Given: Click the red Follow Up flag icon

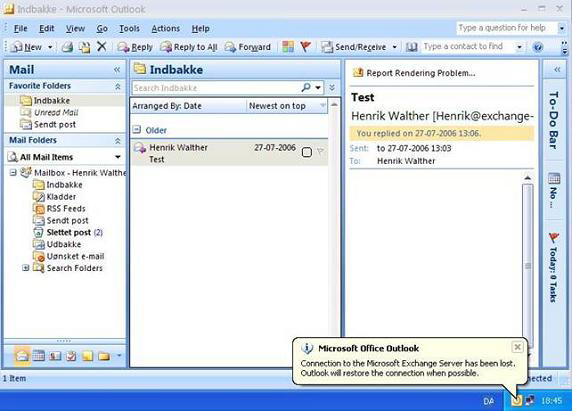Looking at the screenshot, I should [x=306, y=46].
